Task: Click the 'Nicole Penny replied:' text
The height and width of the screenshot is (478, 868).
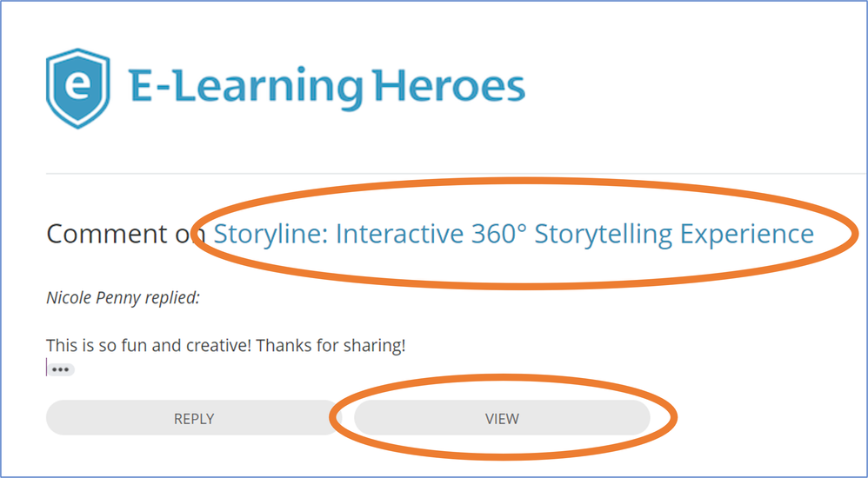Action: click(123, 298)
